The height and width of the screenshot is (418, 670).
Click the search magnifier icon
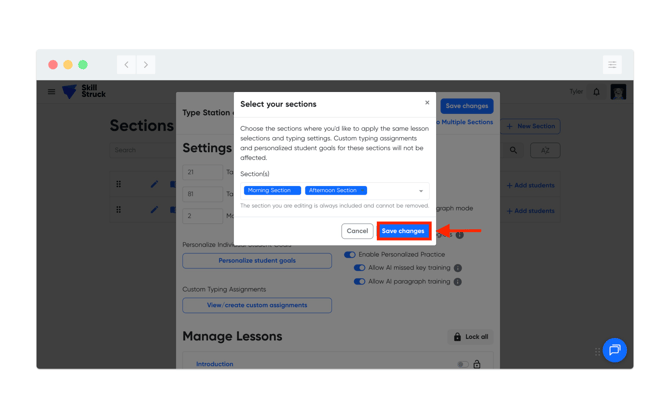(x=513, y=150)
